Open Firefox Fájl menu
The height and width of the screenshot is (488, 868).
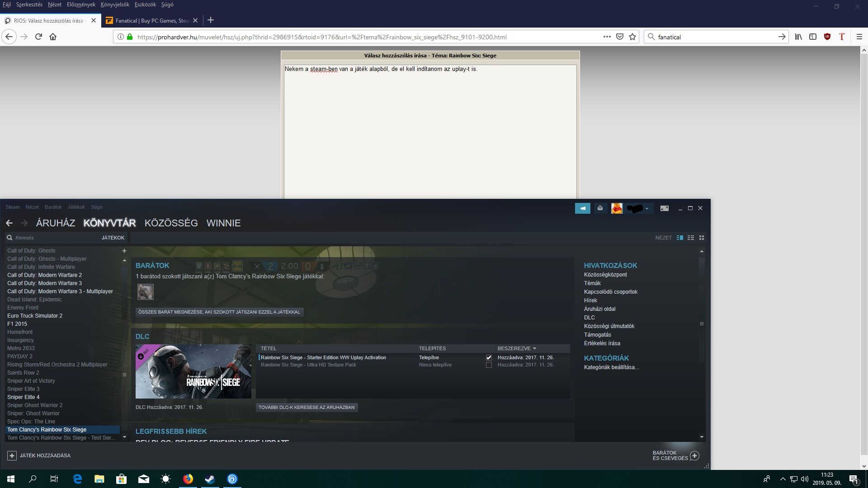[7, 5]
